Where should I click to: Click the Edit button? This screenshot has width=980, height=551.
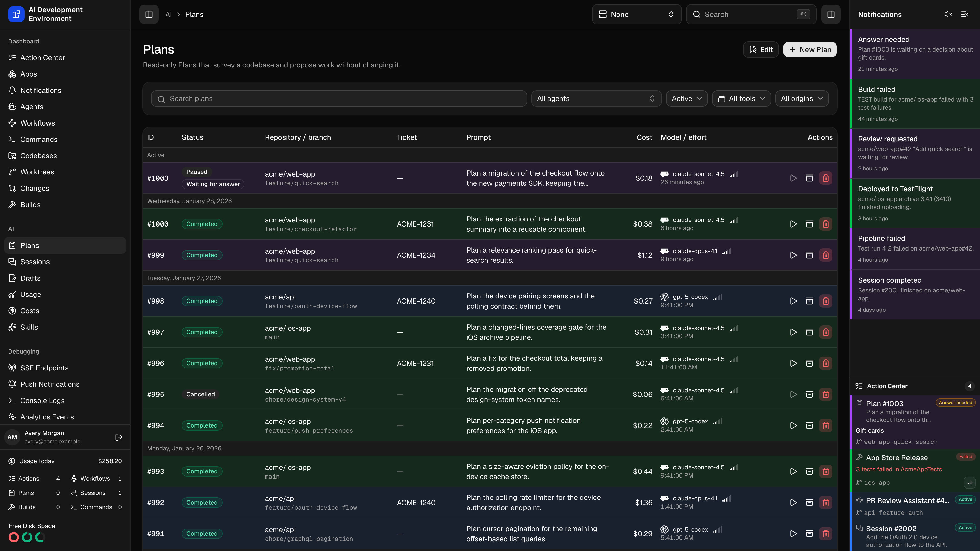click(x=761, y=49)
